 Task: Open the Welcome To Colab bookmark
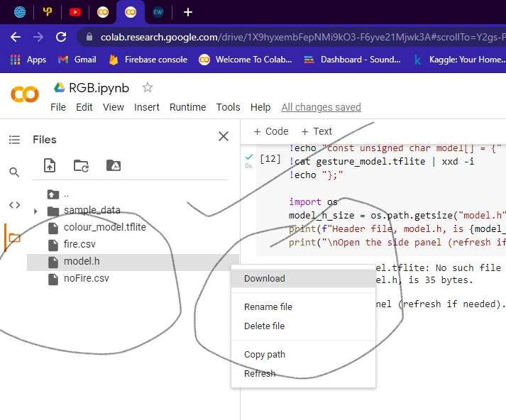coord(246,60)
